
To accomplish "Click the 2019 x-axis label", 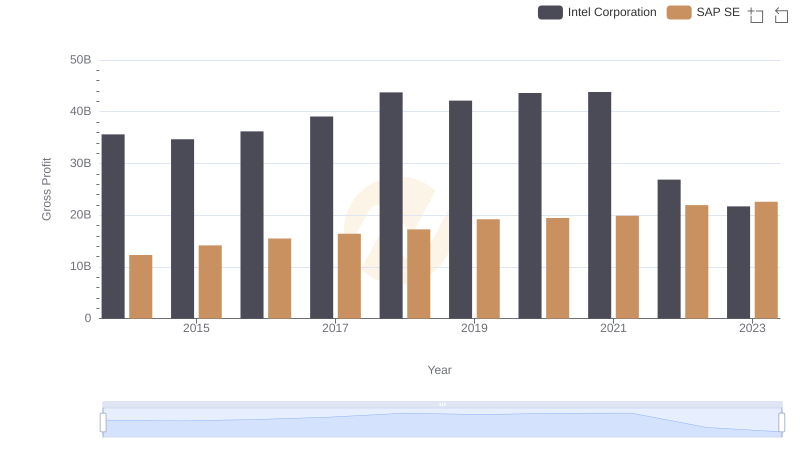I will pyautogui.click(x=474, y=328).
